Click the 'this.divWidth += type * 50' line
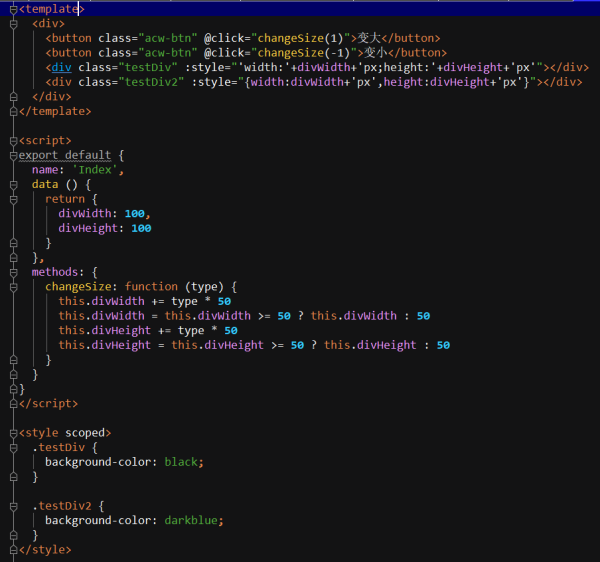This screenshot has width=600, height=562. (145, 301)
